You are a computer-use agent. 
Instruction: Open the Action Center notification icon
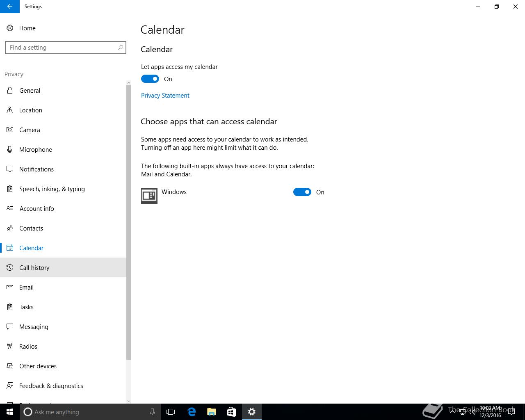click(511, 412)
